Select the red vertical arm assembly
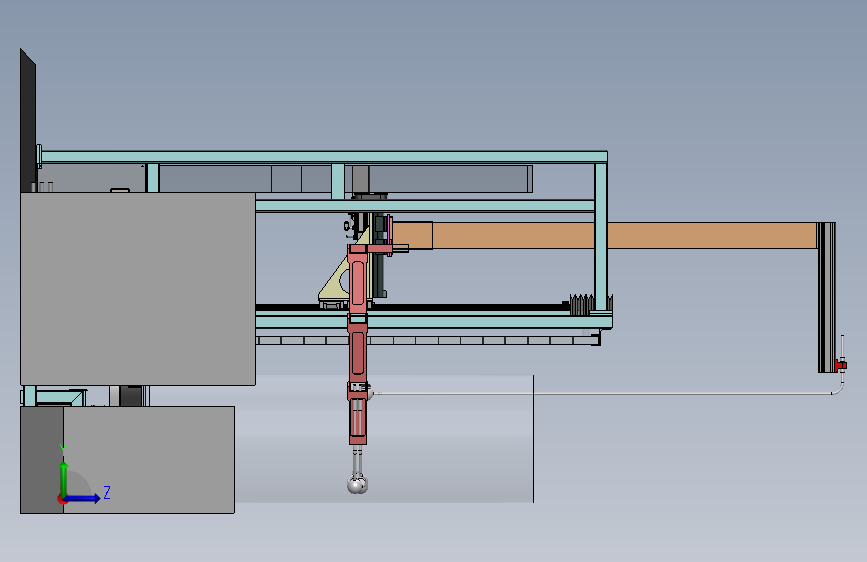Image resolution: width=867 pixels, height=562 pixels. tap(358, 343)
